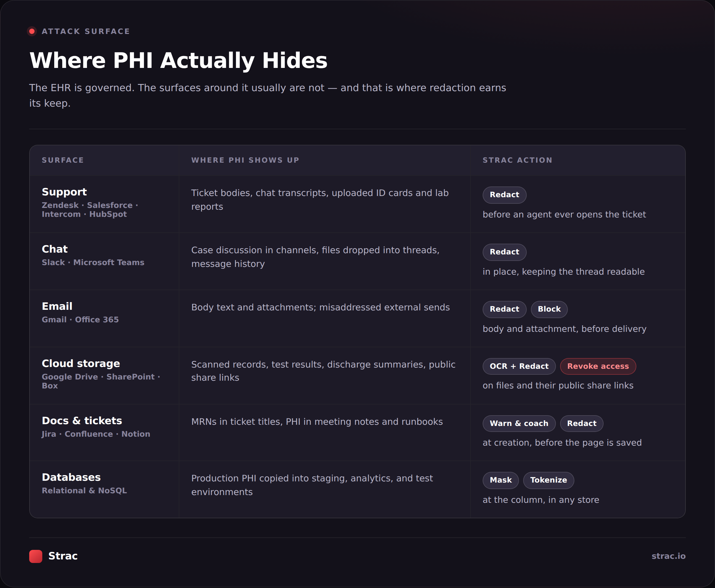This screenshot has height=588, width=715.
Task: Click the Surface column header
Action: pos(63,160)
